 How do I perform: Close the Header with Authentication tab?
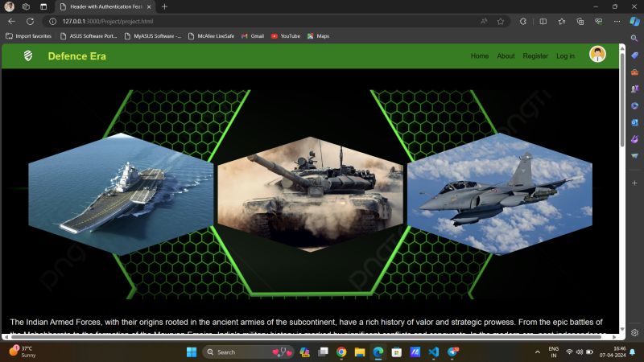(149, 7)
